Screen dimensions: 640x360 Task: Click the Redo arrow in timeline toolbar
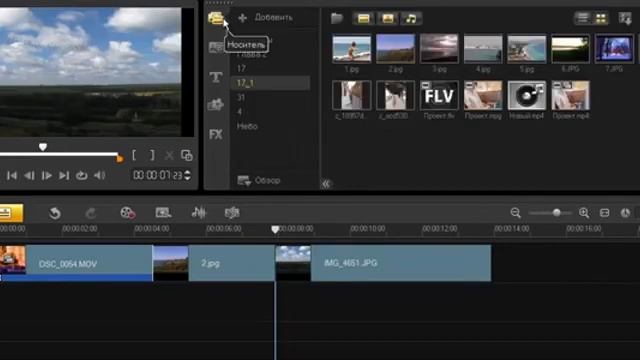91,213
